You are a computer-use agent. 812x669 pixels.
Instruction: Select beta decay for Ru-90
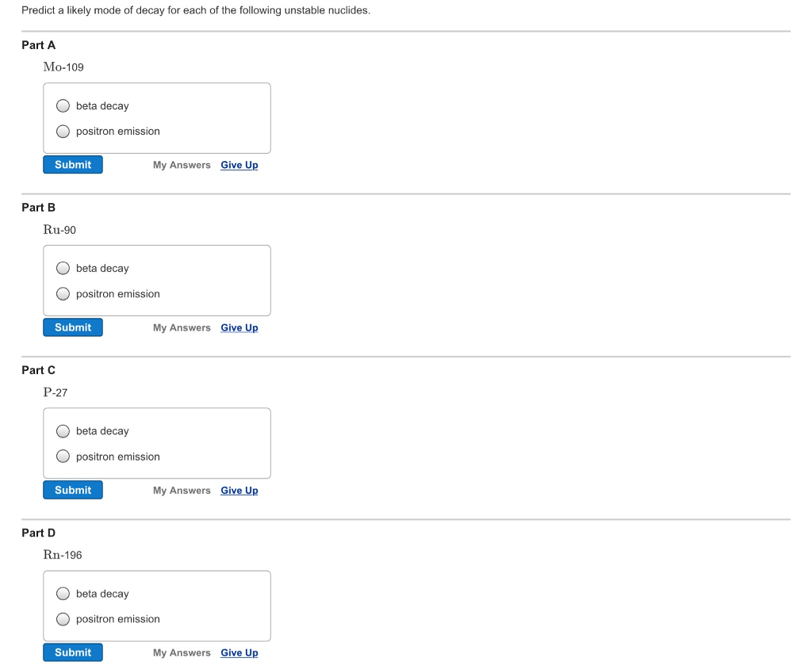coord(63,268)
